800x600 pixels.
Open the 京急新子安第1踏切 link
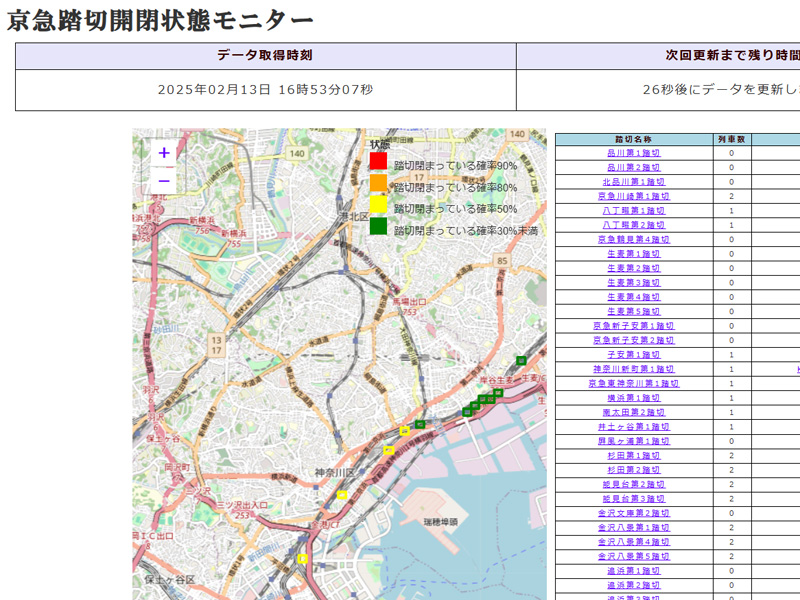point(634,326)
